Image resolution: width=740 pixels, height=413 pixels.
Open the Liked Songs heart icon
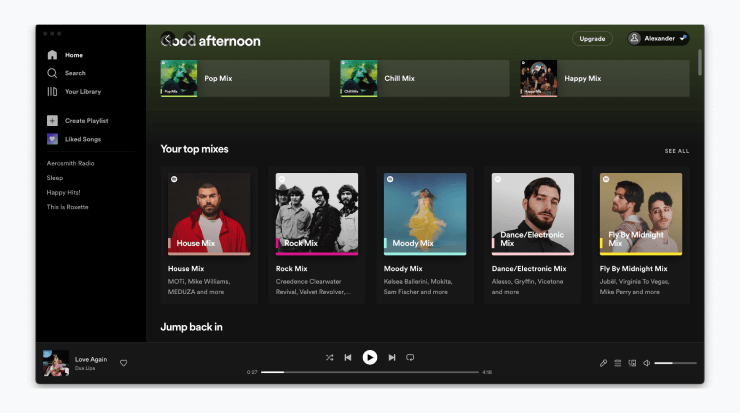pos(52,139)
